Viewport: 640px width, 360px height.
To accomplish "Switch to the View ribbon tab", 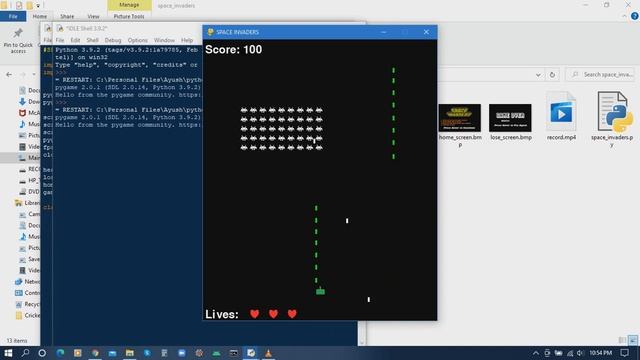I will point(93,16).
